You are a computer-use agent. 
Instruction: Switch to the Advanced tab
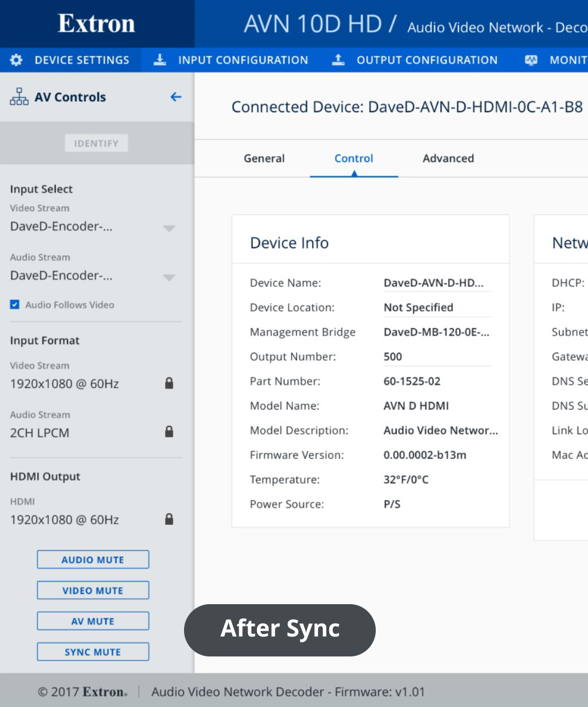coord(448,158)
